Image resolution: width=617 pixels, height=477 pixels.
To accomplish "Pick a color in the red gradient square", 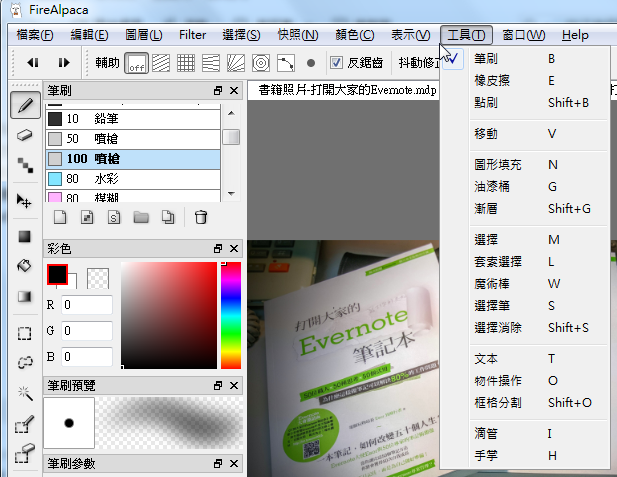I will tap(169, 315).
